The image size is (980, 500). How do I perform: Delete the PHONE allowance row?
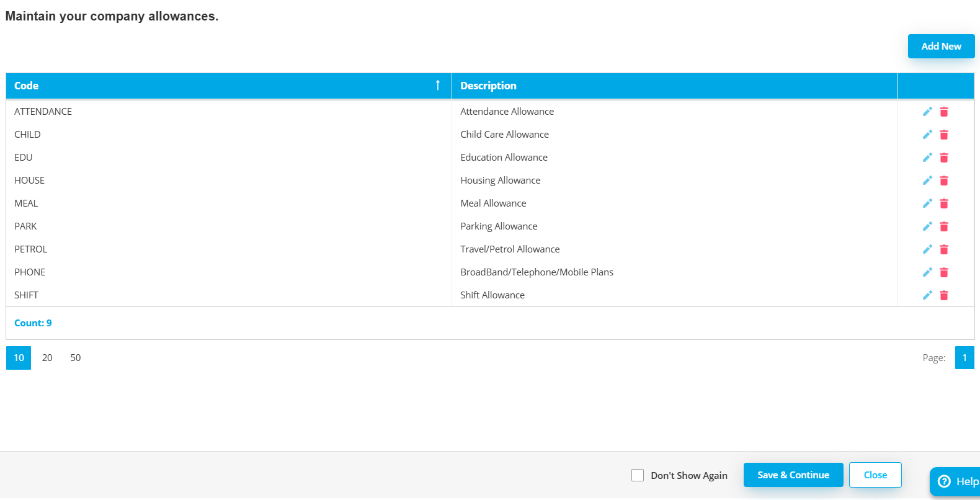(x=944, y=272)
